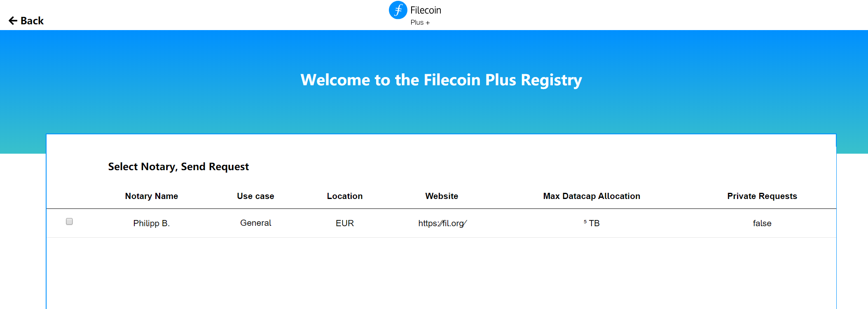Click the Plus + label under the logo
868x309 pixels.
tap(420, 23)
